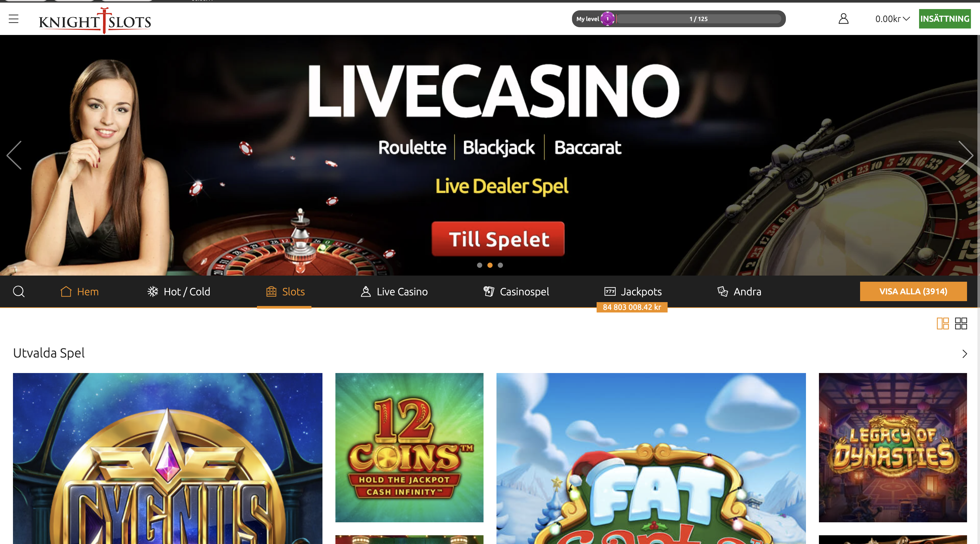Select the second carousel dot
Image resolution: width=980 pixels, height=544 pixels.
pos(490,265)
